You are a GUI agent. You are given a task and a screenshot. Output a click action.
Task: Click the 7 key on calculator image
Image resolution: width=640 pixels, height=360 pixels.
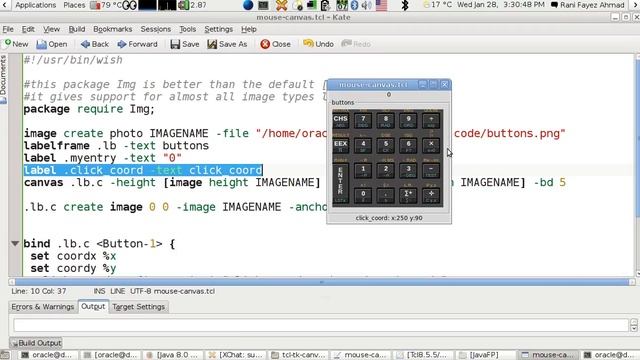pos(363,120)
